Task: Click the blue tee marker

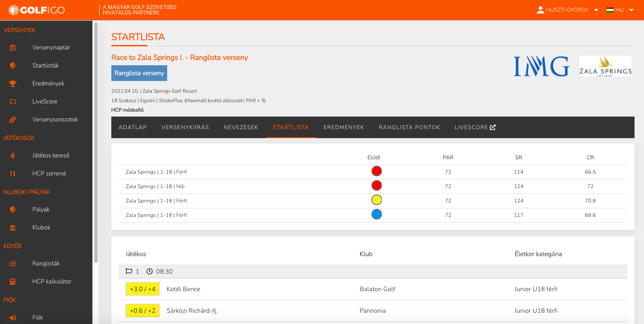Action: coord(377,215)
